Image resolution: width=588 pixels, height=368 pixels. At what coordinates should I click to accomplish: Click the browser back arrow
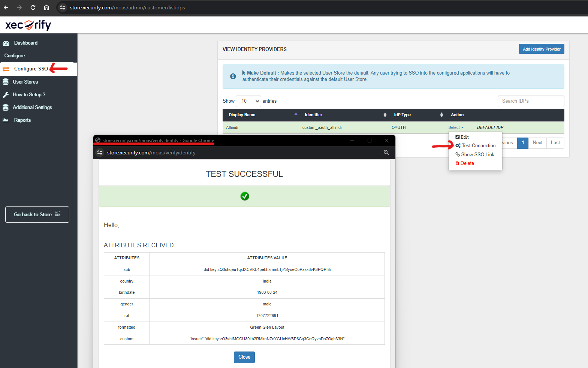[x=6, y=7]
